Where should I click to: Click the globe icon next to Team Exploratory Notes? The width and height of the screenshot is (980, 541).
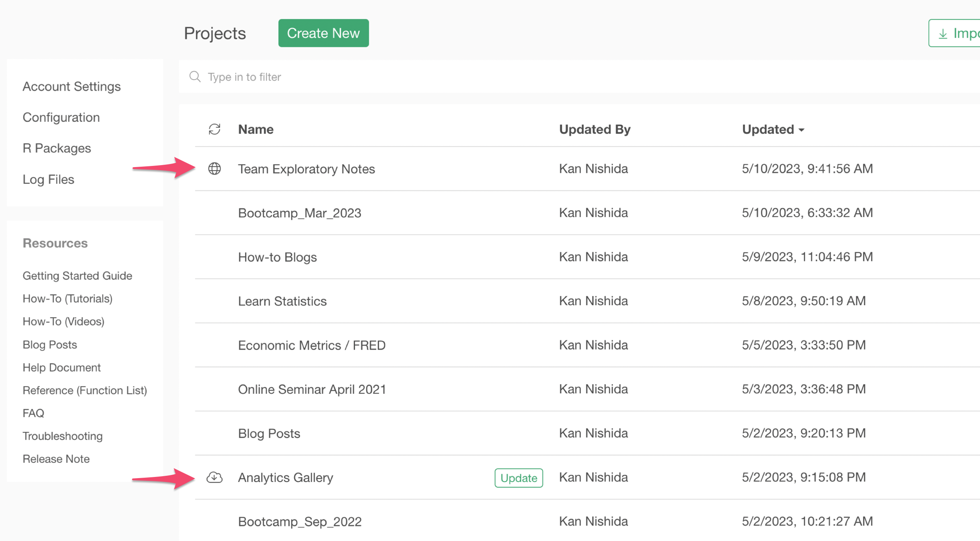coord(214,169)
